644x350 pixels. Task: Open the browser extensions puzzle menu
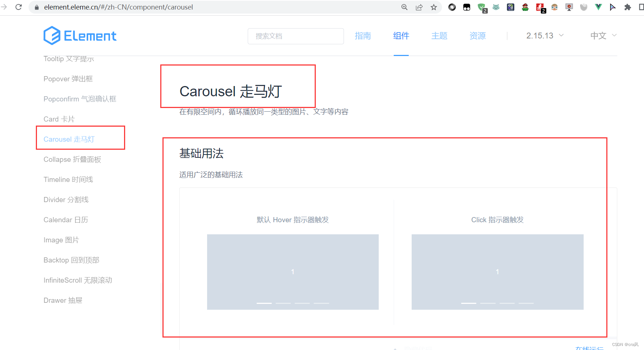[627, 7]
